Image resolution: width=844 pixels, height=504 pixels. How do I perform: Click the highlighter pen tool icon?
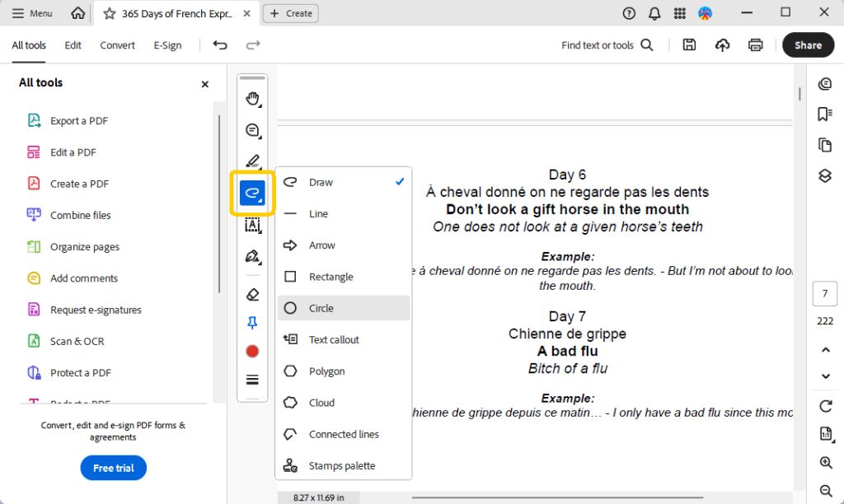pyautogui.click(x=252, y=161)
